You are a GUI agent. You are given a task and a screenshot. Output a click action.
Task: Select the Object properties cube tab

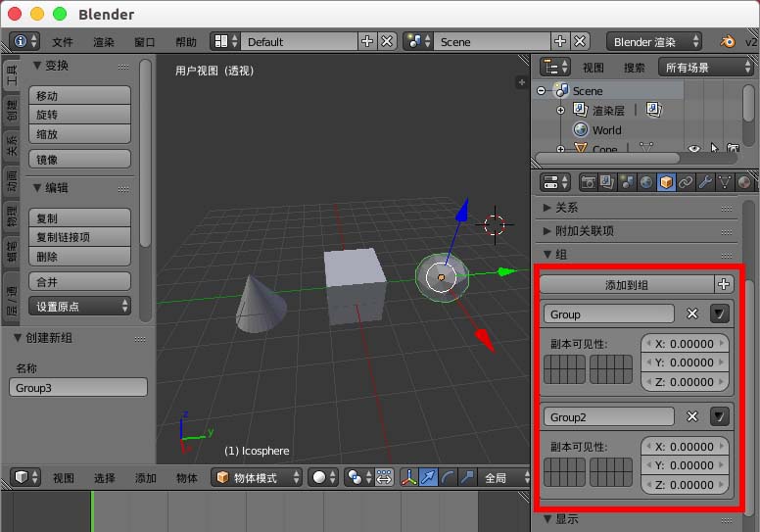coord(666,183)
